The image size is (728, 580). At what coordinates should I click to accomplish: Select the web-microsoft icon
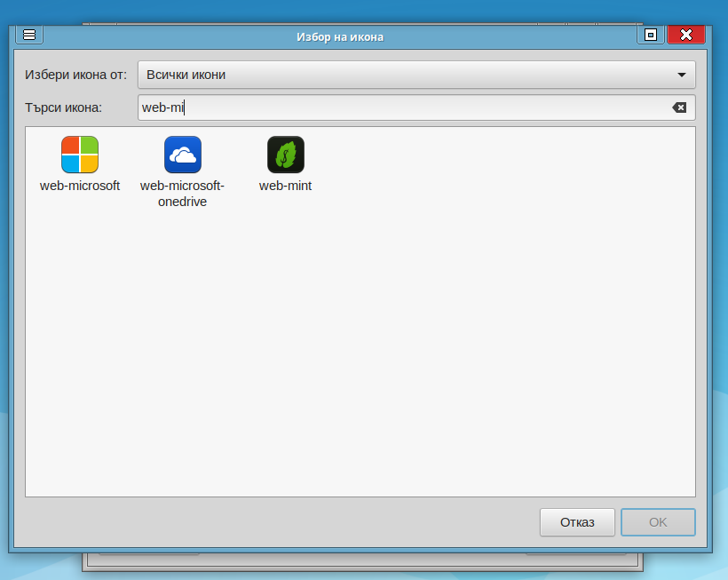(80, 155)
